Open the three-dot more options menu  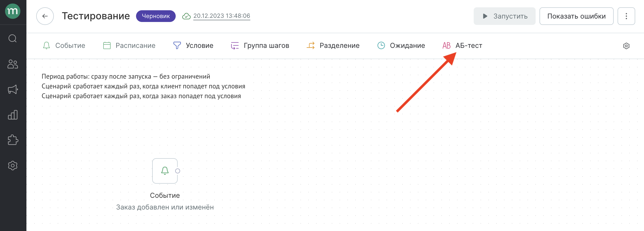[626, 16]
